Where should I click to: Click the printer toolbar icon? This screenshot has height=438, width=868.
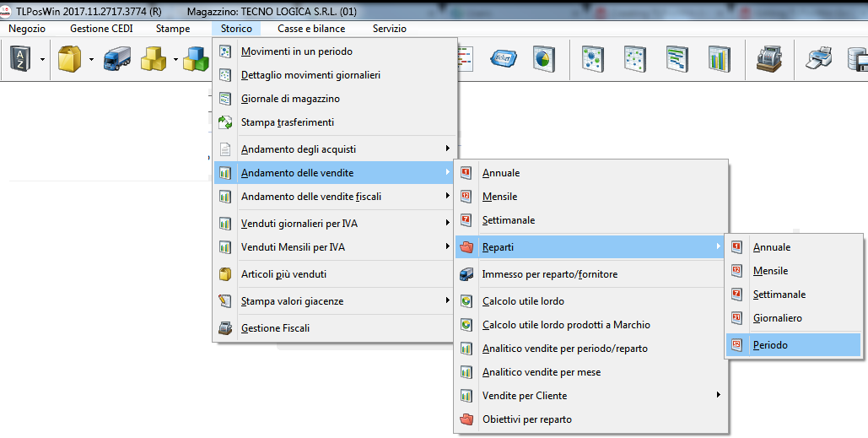click(x=820, y=59)
